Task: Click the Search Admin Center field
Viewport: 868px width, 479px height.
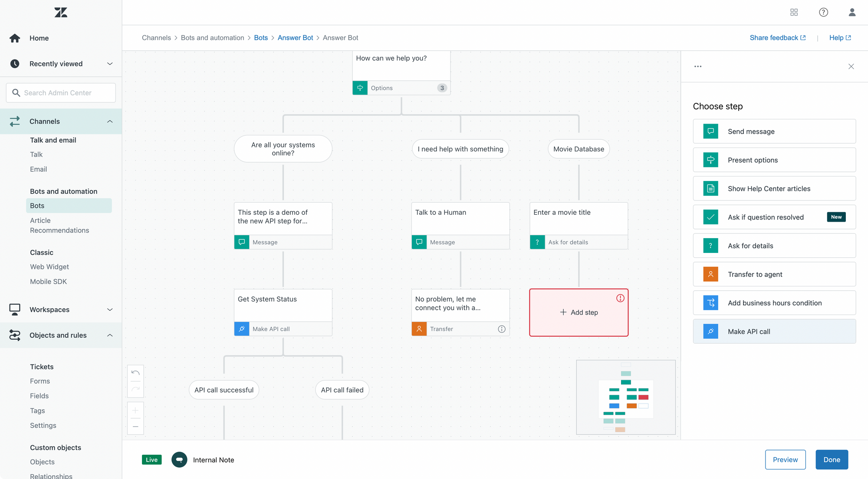Action: pos(61,93)
